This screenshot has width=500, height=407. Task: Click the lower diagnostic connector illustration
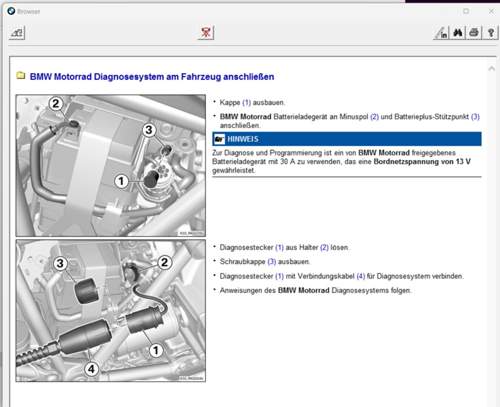click(111, 311)
